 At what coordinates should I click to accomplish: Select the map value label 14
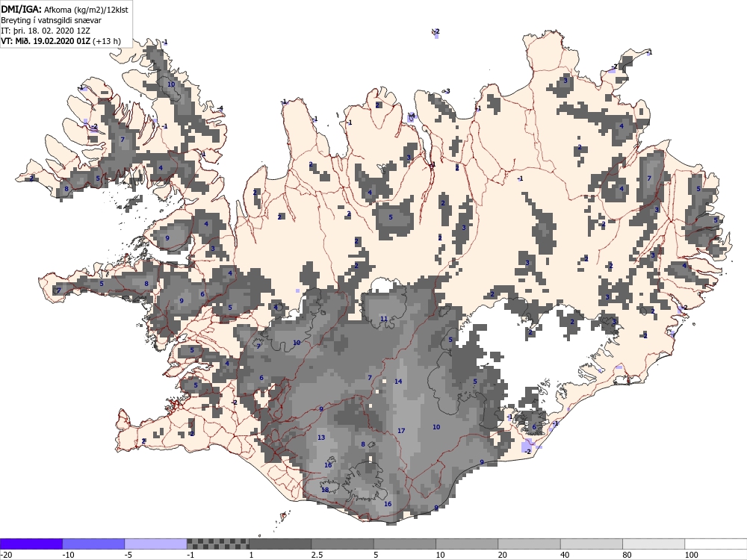pyautogui.click(x=398, y=381)
